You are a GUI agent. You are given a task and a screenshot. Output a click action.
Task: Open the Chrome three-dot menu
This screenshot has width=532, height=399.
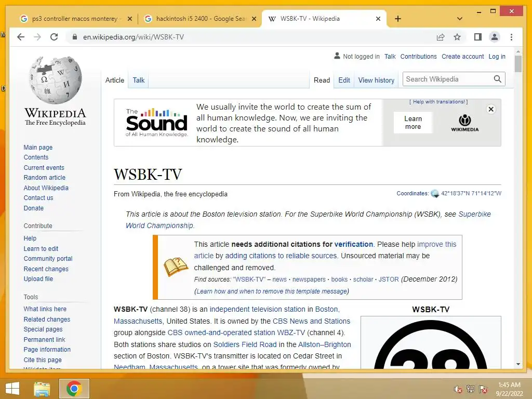click(x=511, y=37)
